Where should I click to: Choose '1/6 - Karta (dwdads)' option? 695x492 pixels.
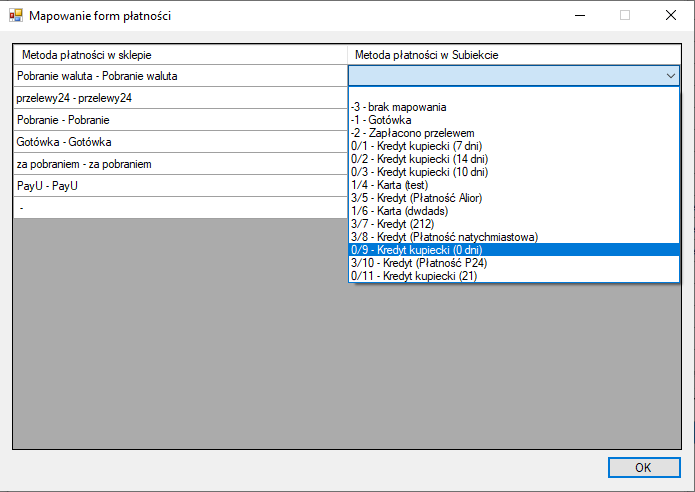tap(514, 211)
